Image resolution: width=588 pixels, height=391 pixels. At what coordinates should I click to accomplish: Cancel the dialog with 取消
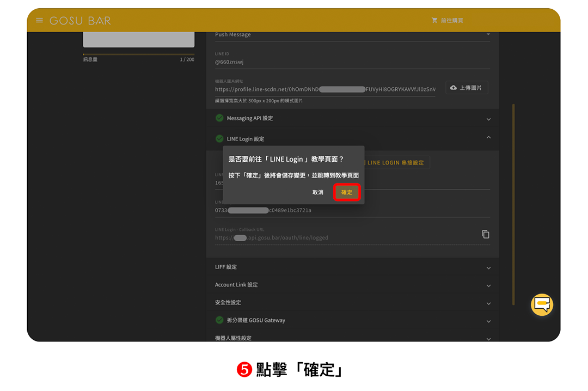point(317,192)
